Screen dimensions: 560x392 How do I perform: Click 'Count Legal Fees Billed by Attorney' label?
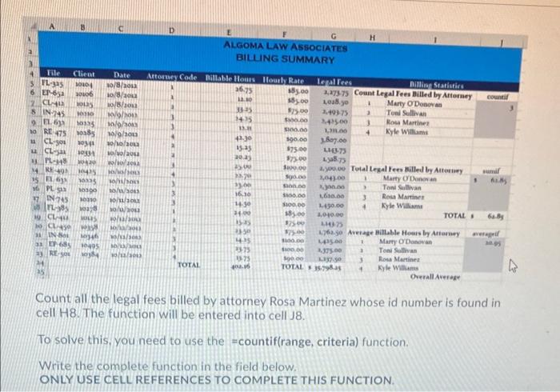pyautogui.click(x=413, y=94)
